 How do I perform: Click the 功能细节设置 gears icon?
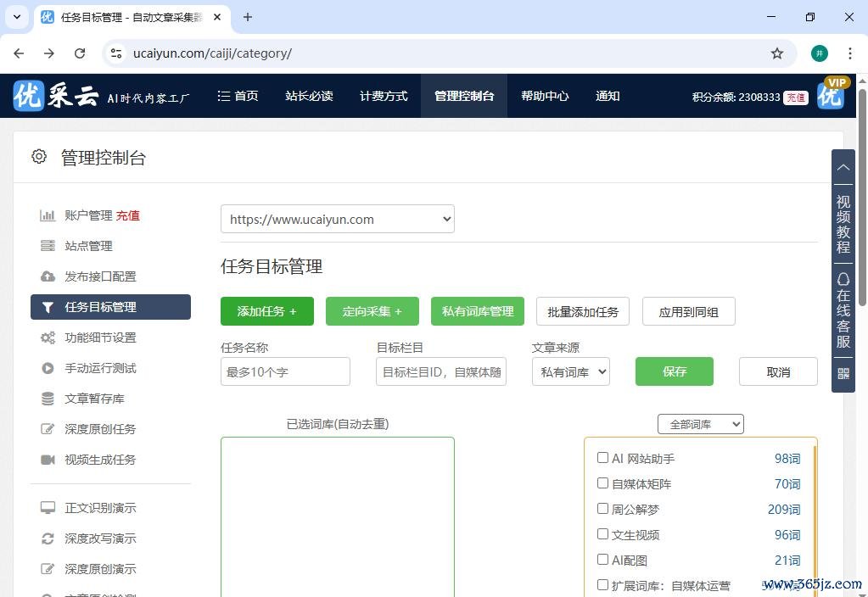48,338
